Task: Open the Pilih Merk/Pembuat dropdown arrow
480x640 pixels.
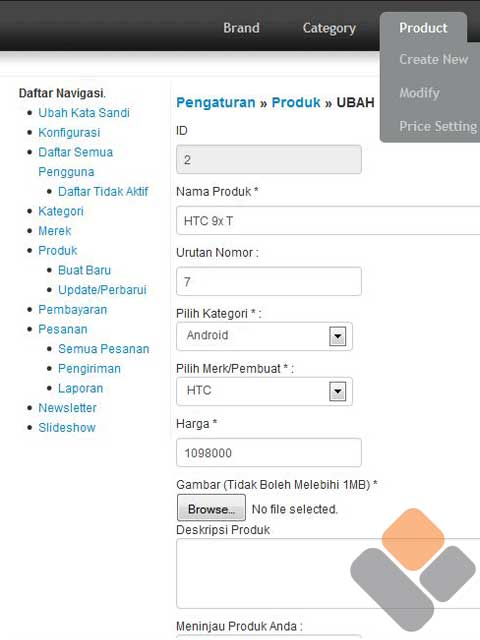Action: click(x=338, y=391)
